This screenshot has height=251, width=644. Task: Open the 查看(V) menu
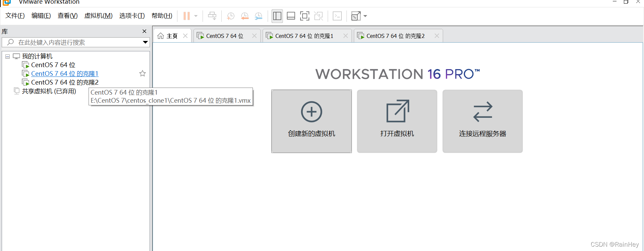(67, 16)
